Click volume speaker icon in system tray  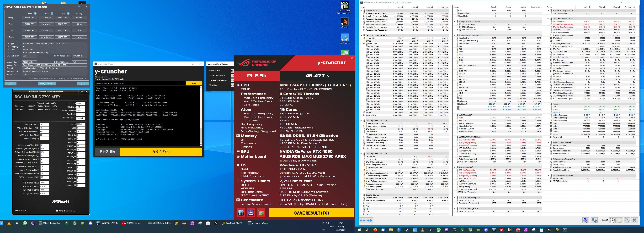323,229
